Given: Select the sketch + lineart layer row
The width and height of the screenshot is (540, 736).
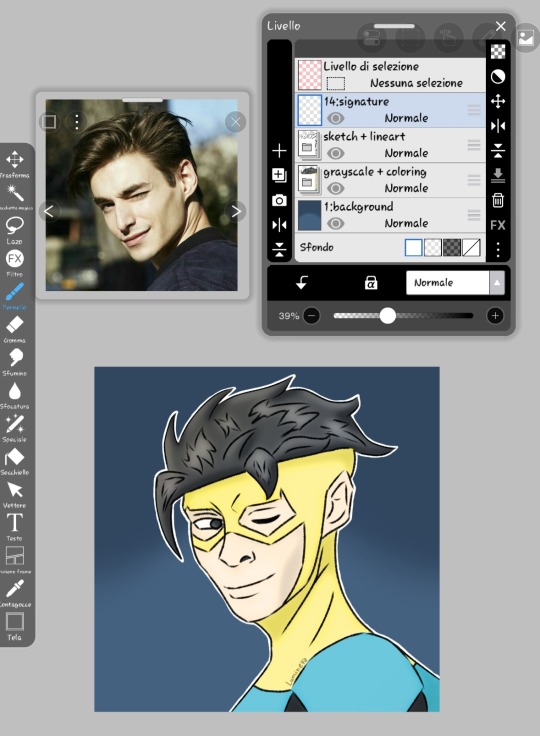Looking at the screenshot, I should (x=390, y=145).
